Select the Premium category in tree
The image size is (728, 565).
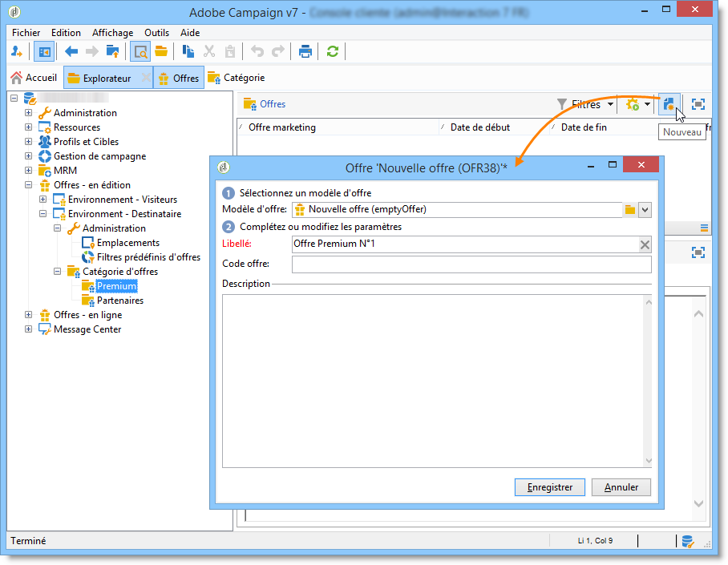(x=116, y=286)
